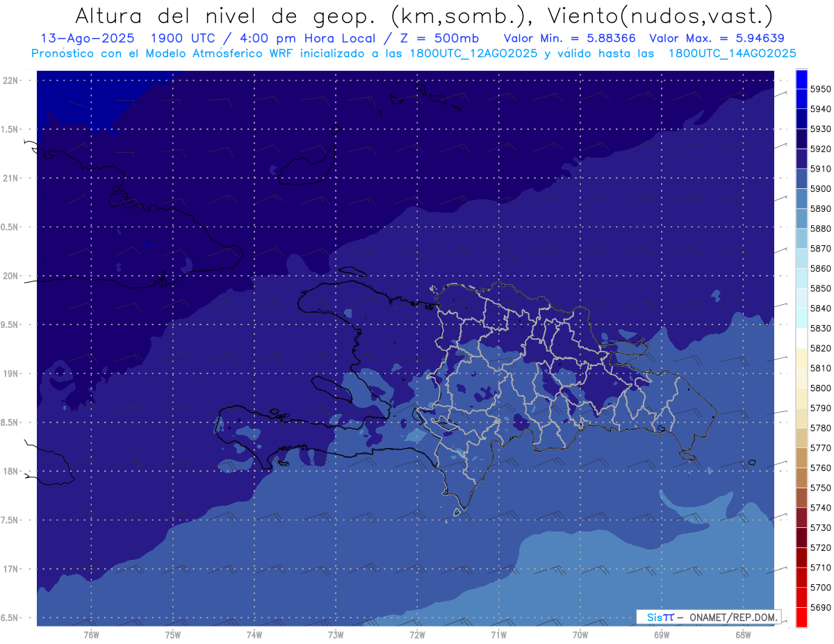Viewport: 834px width, 644px height.
Task: Click the forecast date '13-Ago-2025'
Action: tap(86, 38)
